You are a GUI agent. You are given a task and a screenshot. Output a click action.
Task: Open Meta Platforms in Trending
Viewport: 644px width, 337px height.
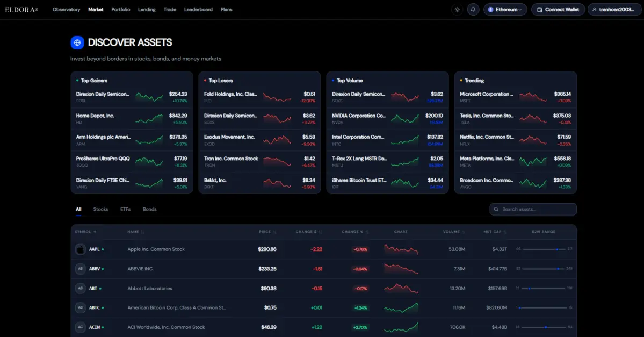tap(516, 162)
